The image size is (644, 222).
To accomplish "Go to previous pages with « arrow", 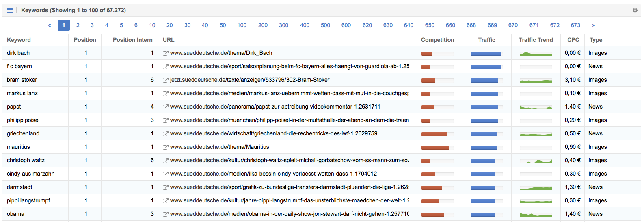I will (50, 25).
